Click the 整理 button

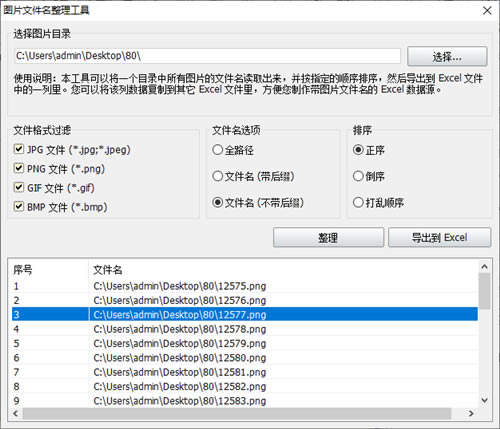click(x=328, y=237)
